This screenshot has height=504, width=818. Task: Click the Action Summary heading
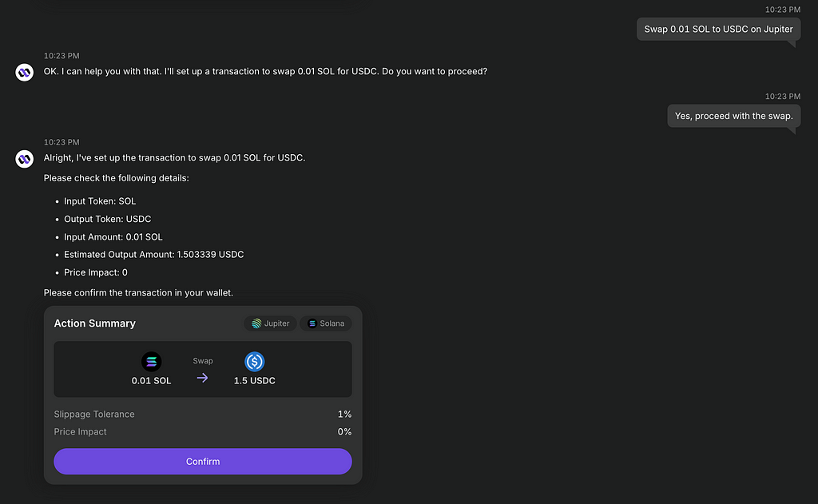click(x=95, y=323)
